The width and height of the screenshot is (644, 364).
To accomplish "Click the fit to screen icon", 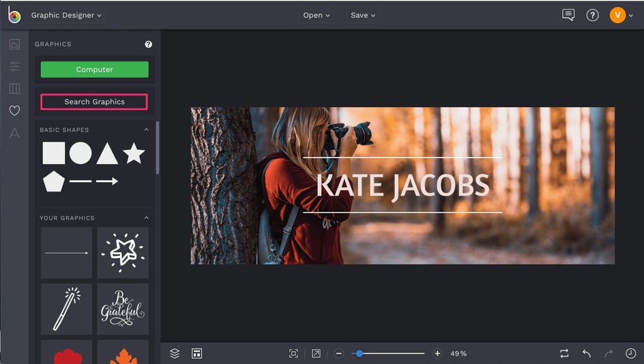I will 293,353.
